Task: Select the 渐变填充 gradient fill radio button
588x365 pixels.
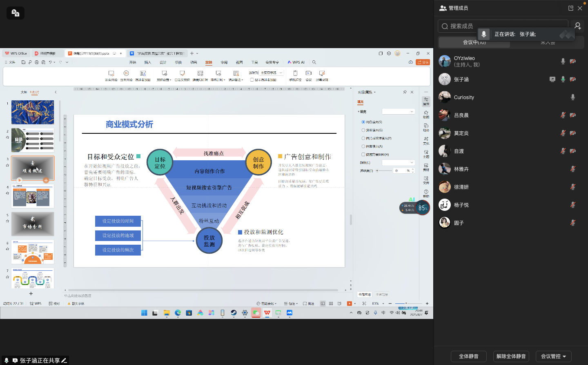Action: [x=363, y=130]
